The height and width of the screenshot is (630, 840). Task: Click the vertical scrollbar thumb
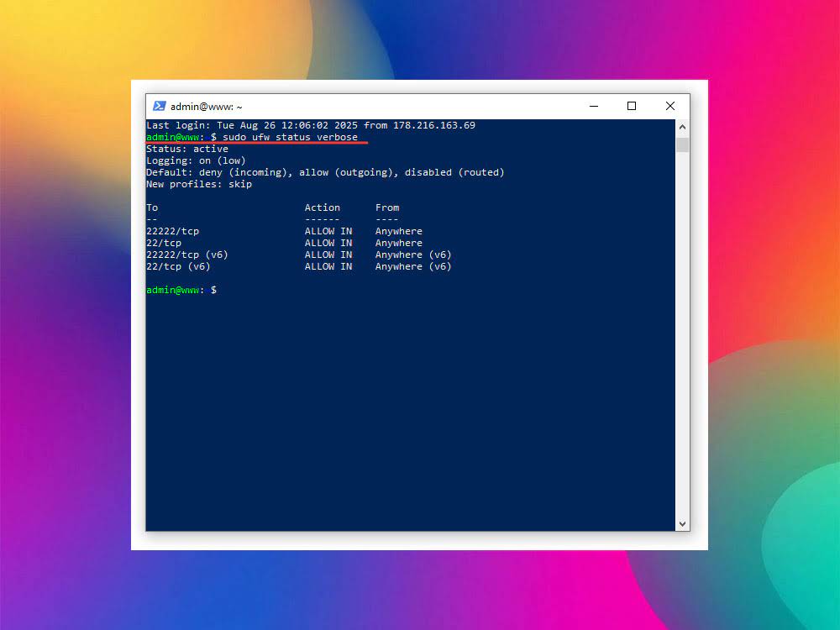point(682,144)
